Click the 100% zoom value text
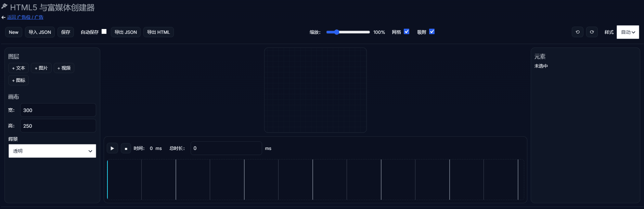This screenshot has width=644, height=209. 379,32
